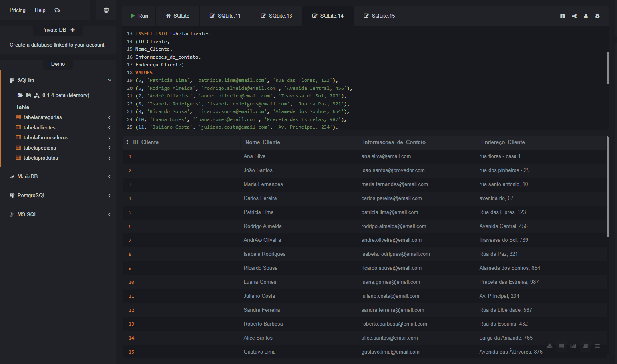This screenshot has height=364, width=617.
Task: Select tabelapedidos in the table list
Action: pyautogui.click(x=40, y=148)
